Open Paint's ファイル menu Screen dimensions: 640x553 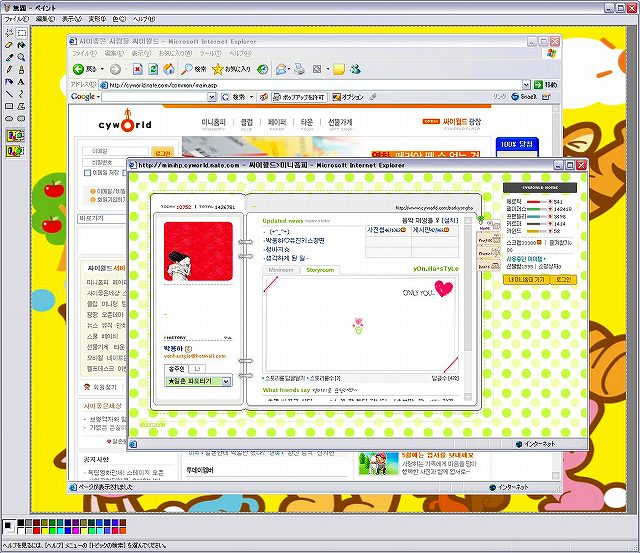coord(17,19)
